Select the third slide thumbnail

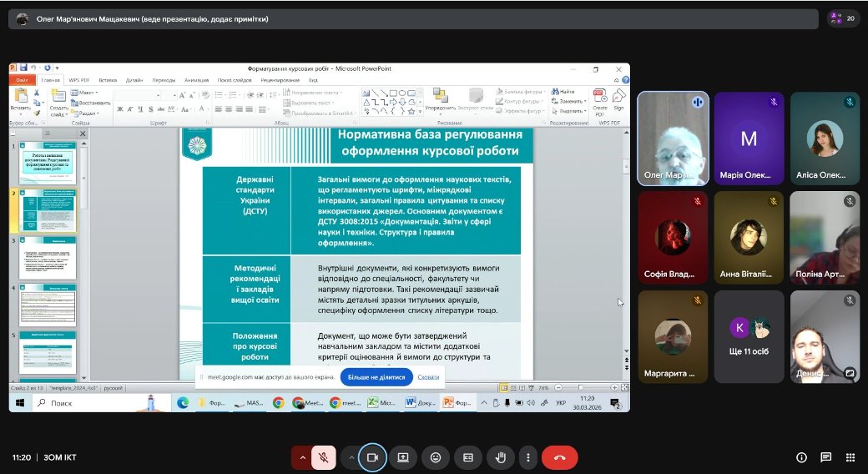pyautogui.click(x=47, y=260)
